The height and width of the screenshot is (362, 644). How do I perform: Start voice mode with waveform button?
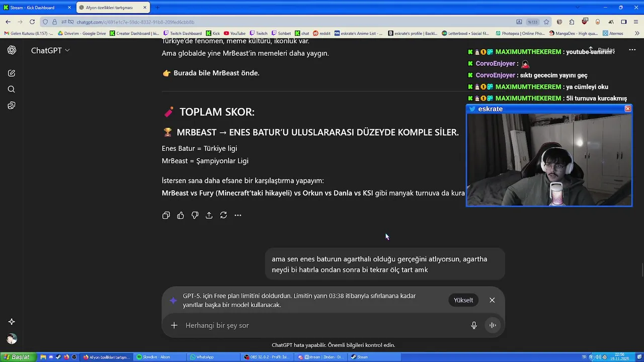pos(493,325)
